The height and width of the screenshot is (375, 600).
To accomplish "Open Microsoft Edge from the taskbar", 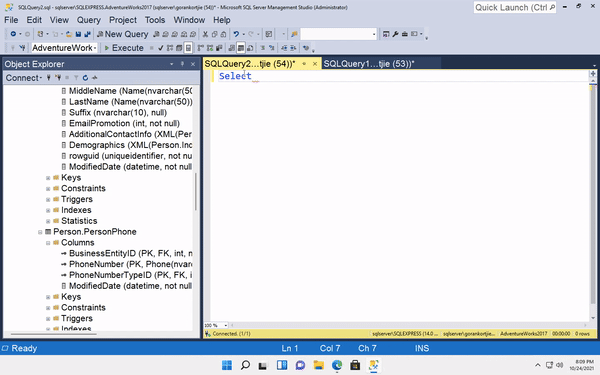I will [x=337, y=365].
